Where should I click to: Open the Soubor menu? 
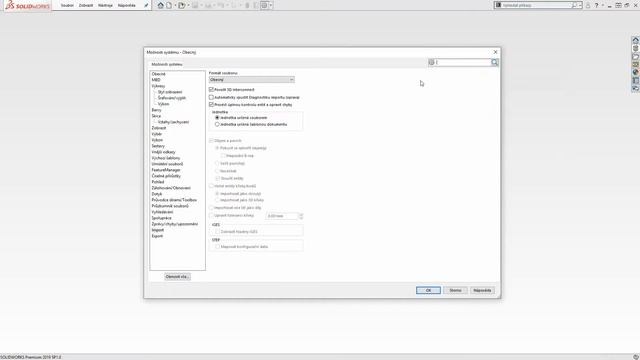tap(67, 5)
